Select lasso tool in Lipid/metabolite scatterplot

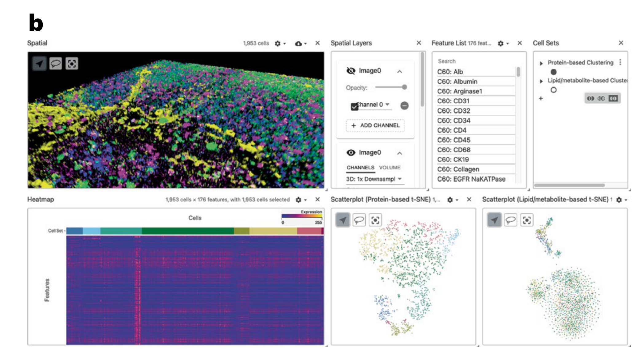pyautogui.click(x=510, y=220)
